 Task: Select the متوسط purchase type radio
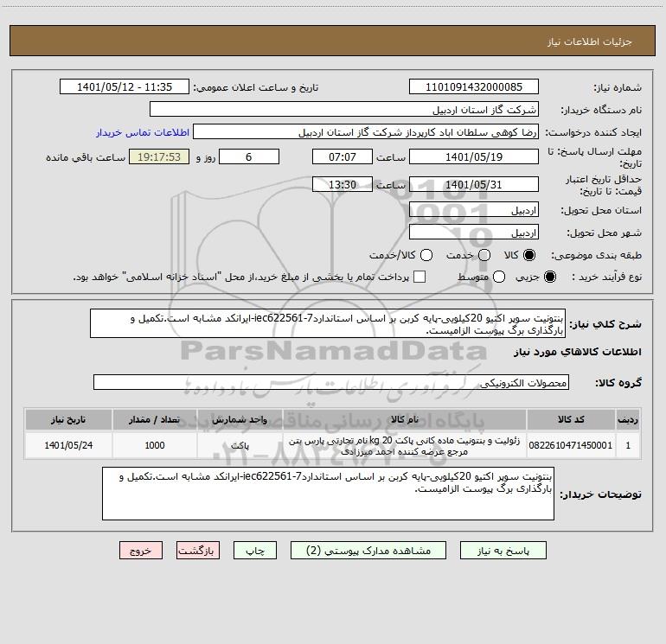pyautogui.click(x=499, y=277)
